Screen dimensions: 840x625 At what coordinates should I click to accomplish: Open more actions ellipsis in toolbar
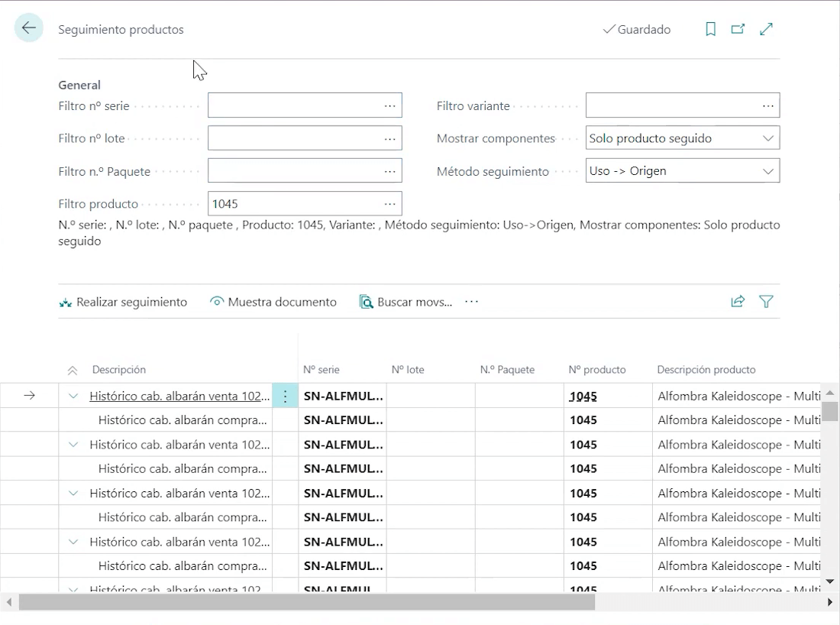click(471, 302)
